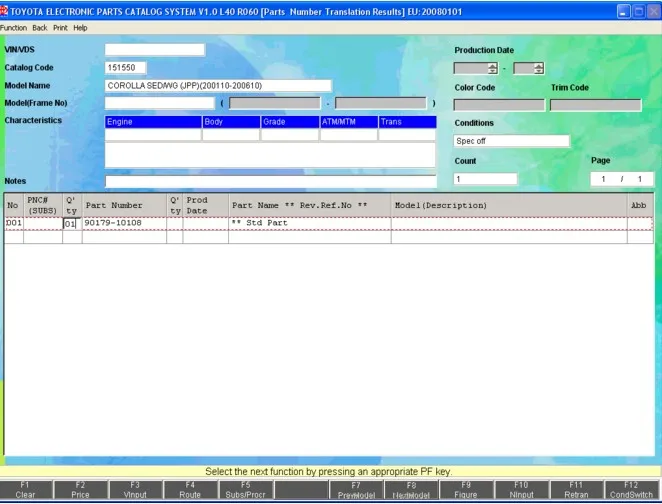Click the Prod Date column header
The width and height of the screenshot is (662, 504).
click(x=206, y=206)
